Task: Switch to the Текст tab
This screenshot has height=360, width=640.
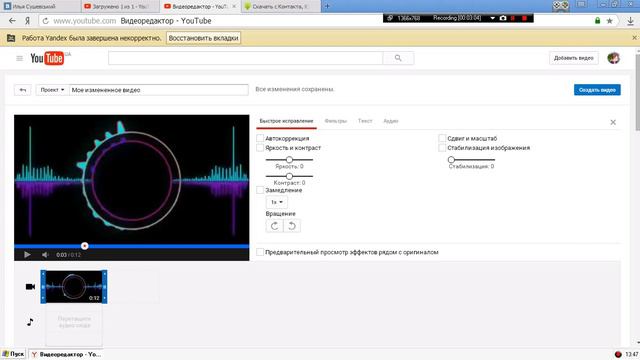Action: (x=365, y=121)
